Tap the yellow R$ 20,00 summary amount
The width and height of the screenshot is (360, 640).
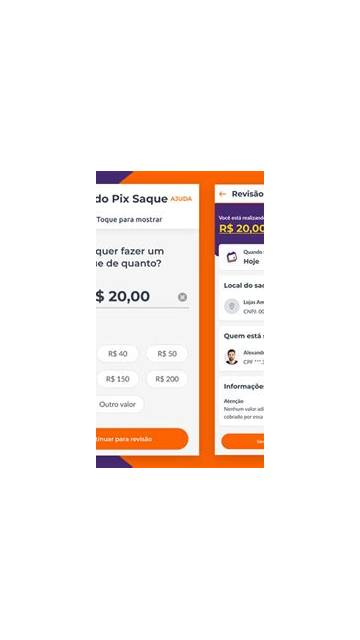[242, 229]
